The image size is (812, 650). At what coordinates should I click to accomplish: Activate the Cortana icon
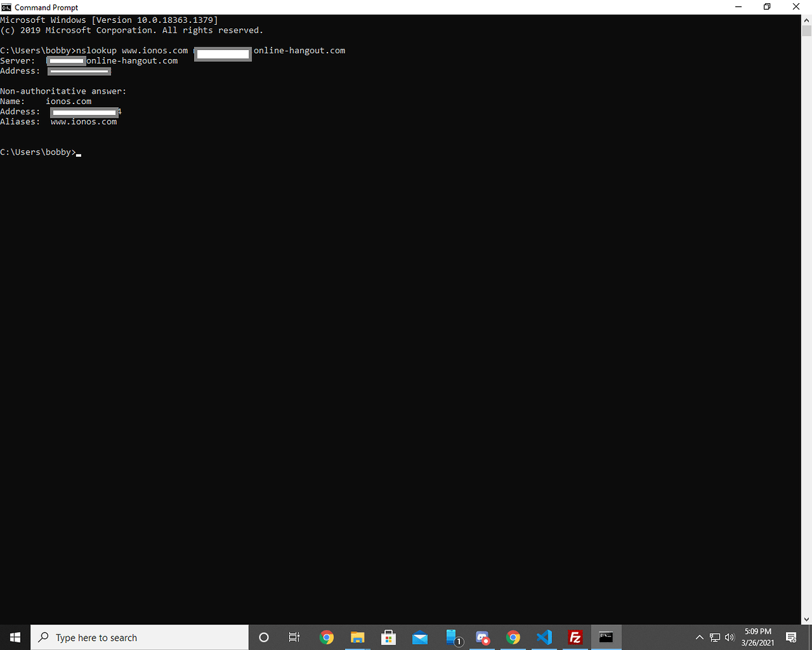point(263,637)
